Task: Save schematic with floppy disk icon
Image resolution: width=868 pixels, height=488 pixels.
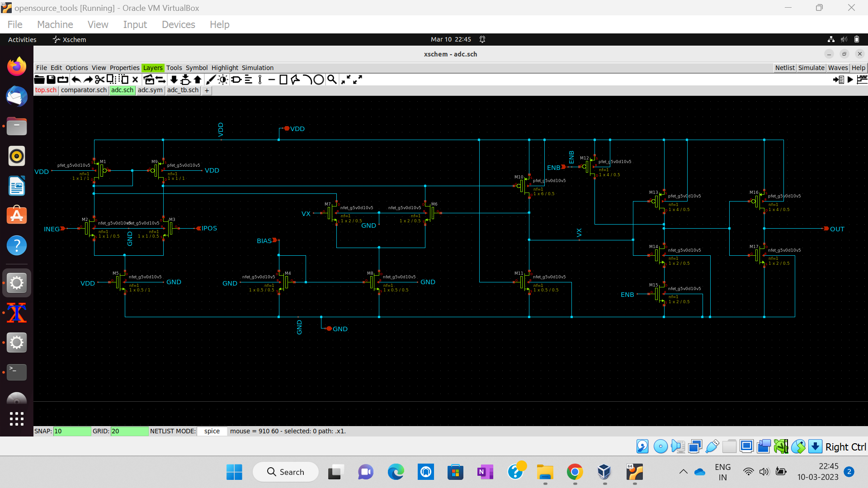Action: coord(51,80)
